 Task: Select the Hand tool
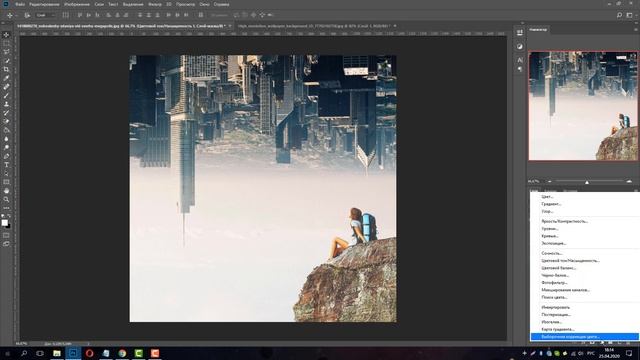click(x=6, y=191)
